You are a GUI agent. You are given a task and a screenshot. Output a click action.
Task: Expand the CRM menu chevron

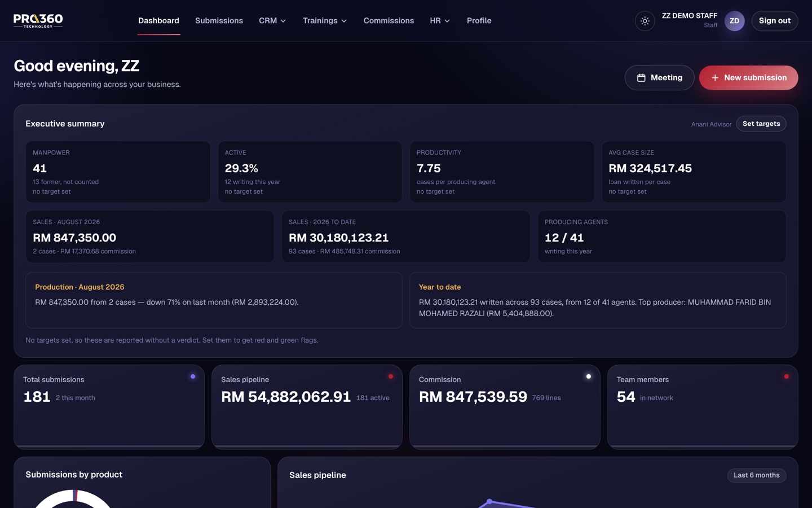pyautogui.click(x=283, y=21)
